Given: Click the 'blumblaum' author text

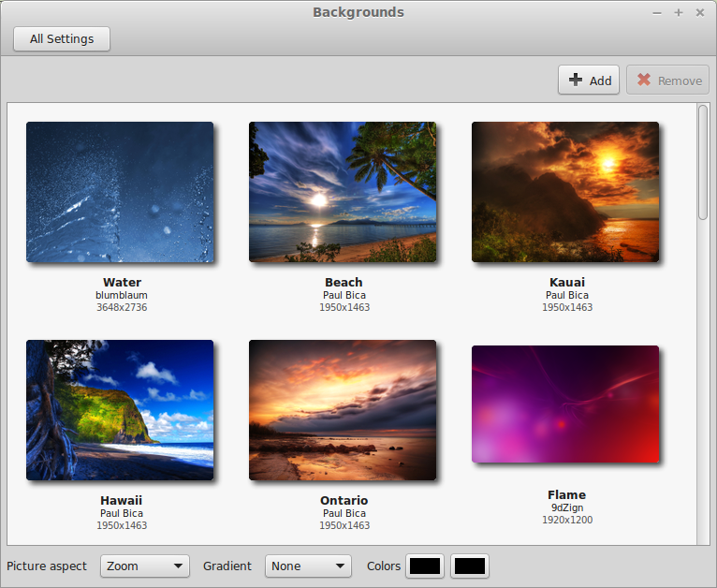Looking at the screenshot, I should pyautogui.click(x=122, y=295).
